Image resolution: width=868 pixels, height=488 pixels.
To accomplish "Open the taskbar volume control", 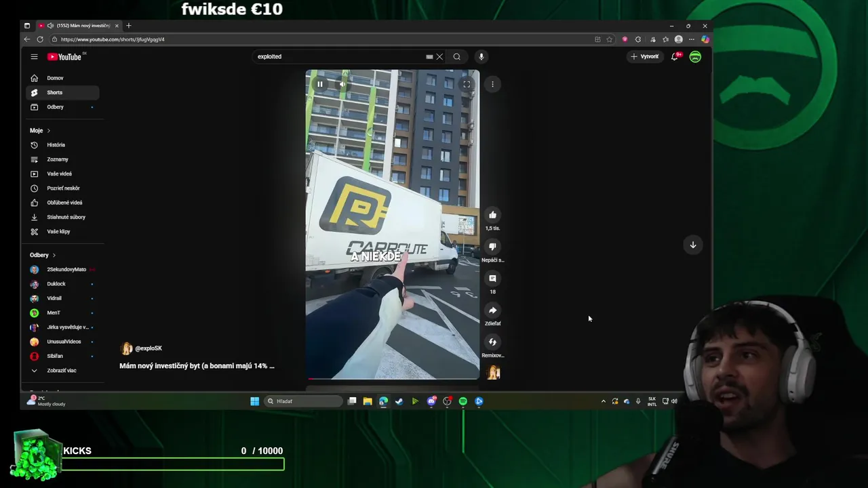I will [x=674, y=401].
